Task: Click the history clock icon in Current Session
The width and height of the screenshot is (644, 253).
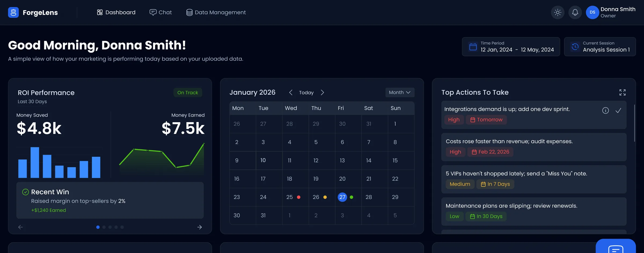Action: click(x=575, y=47)
